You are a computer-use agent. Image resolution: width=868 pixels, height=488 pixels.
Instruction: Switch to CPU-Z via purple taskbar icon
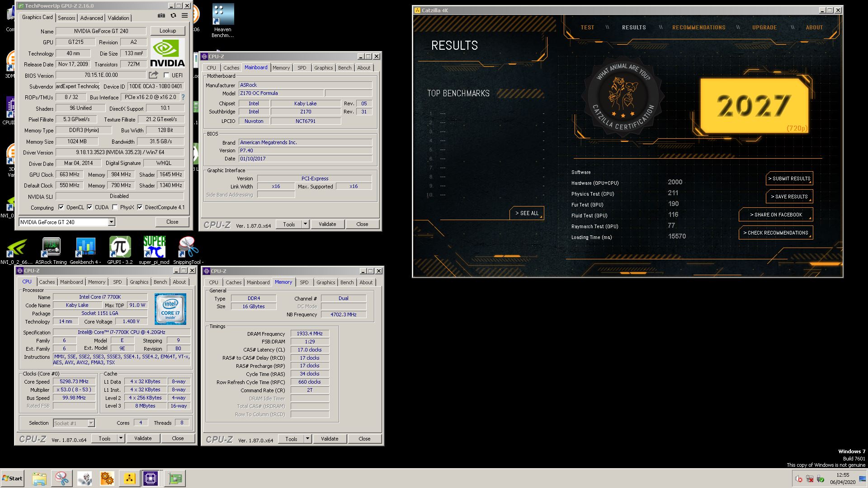151,479
